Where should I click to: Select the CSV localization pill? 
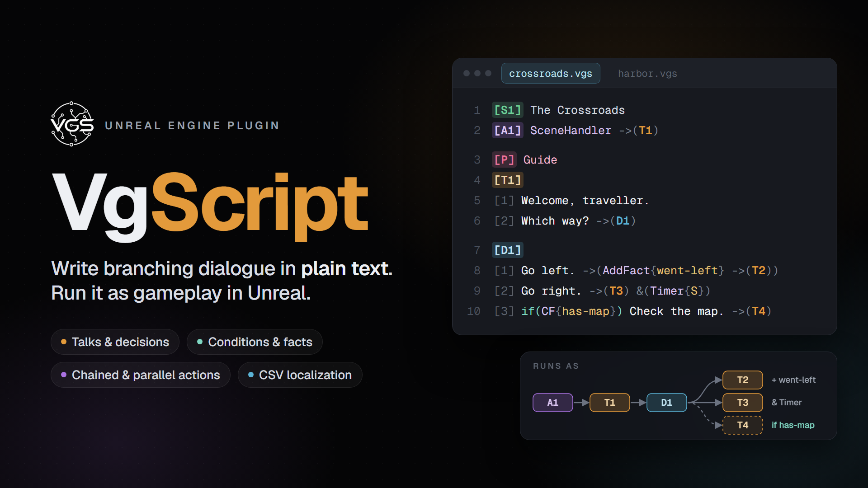point(300,375)
